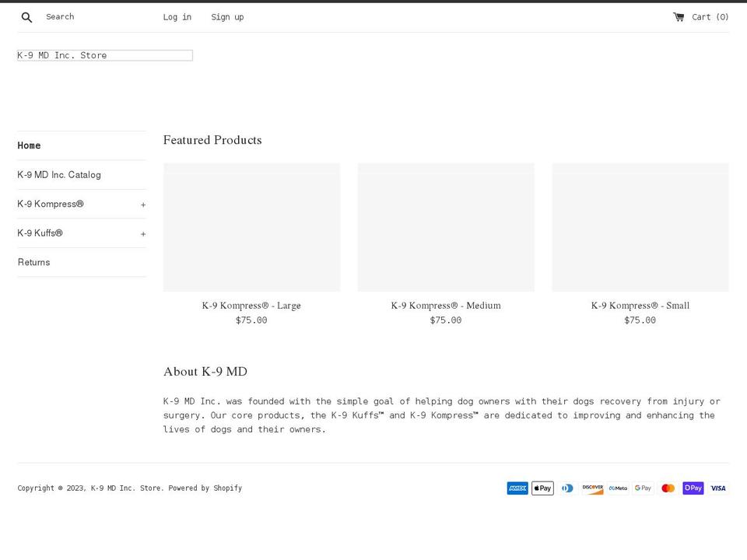Click the footer K-9 MD Inc. Store link
Viewport: 747px width, 560px height.
(125, 488)
